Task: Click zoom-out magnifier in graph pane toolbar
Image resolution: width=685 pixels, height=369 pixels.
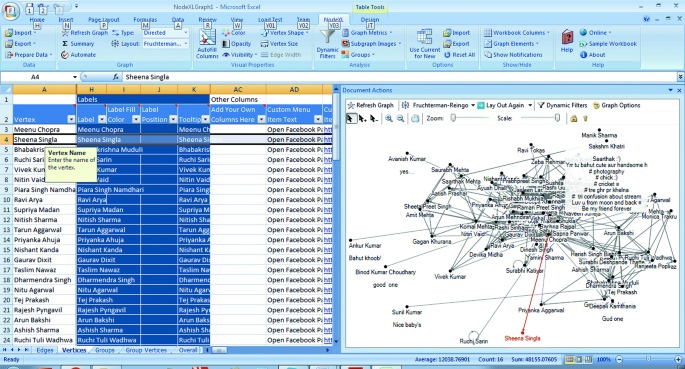Action: tap(400, 118)
